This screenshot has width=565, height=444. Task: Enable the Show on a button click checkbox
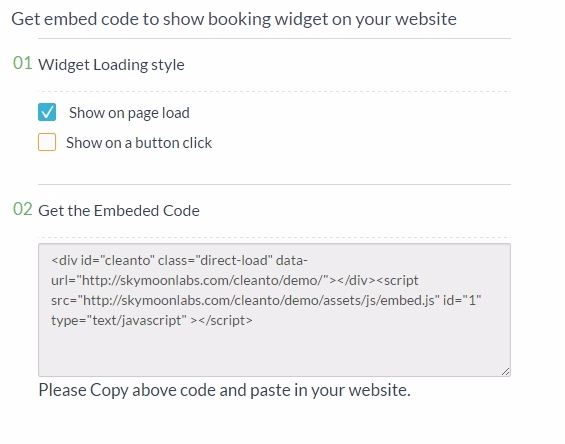[x=47, y=142]
